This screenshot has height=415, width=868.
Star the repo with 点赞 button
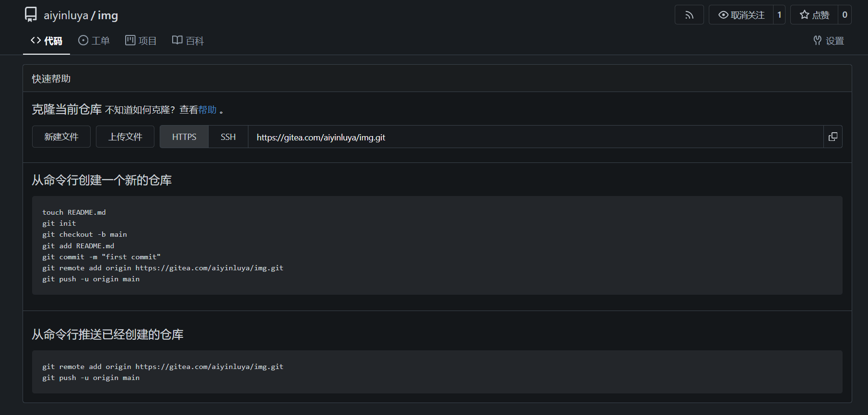point(814,15)
